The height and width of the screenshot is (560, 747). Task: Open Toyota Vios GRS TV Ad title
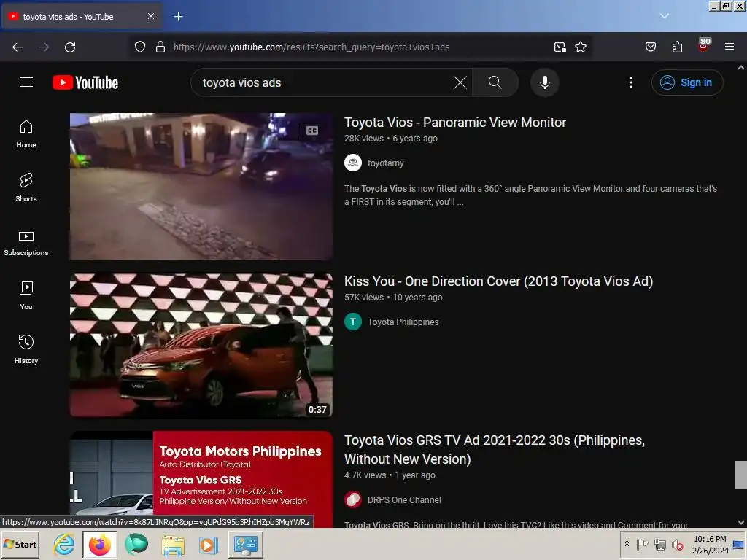[x=495, y=449]
